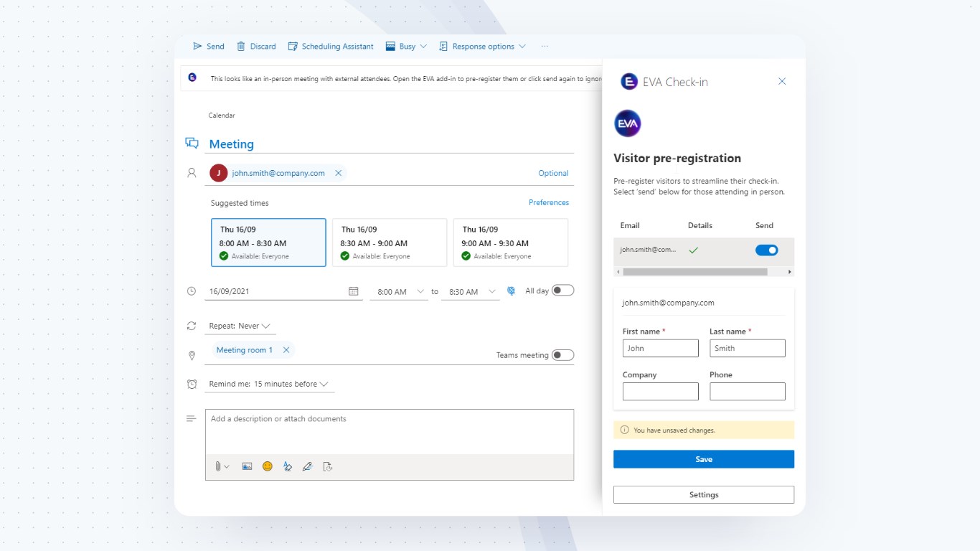Image resolution: width=980 pixels, height=551 pixels.
Task: Open the Repeat: Never dropdown
Action: (240, 326)
